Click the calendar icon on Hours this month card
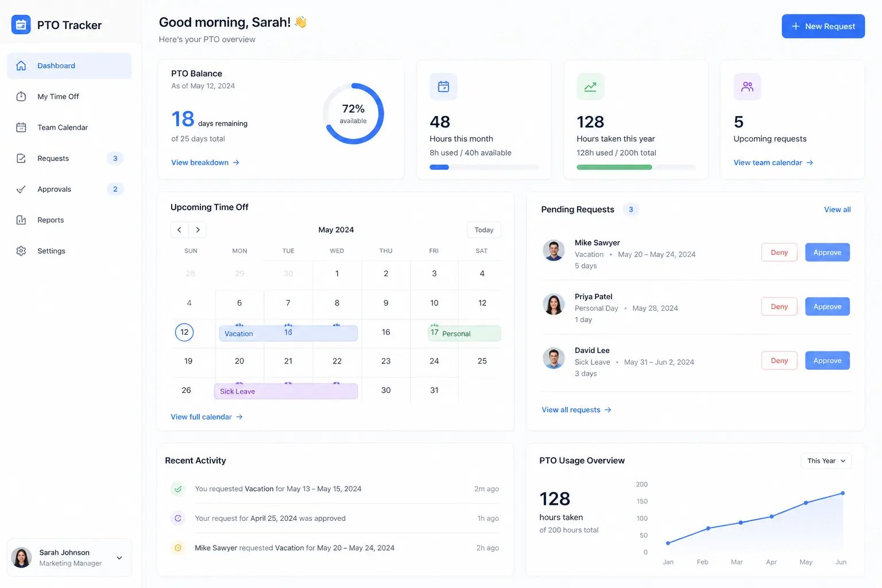Image resolution: width=882 pixels, height=588 pixels. coord(443,87)
